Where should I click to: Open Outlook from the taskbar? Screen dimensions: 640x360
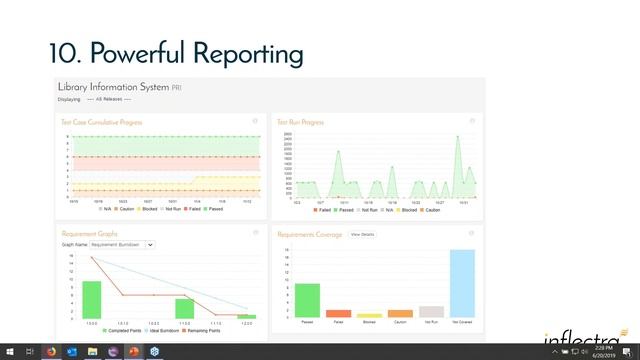pyautogui.click(x=72, y=351)
